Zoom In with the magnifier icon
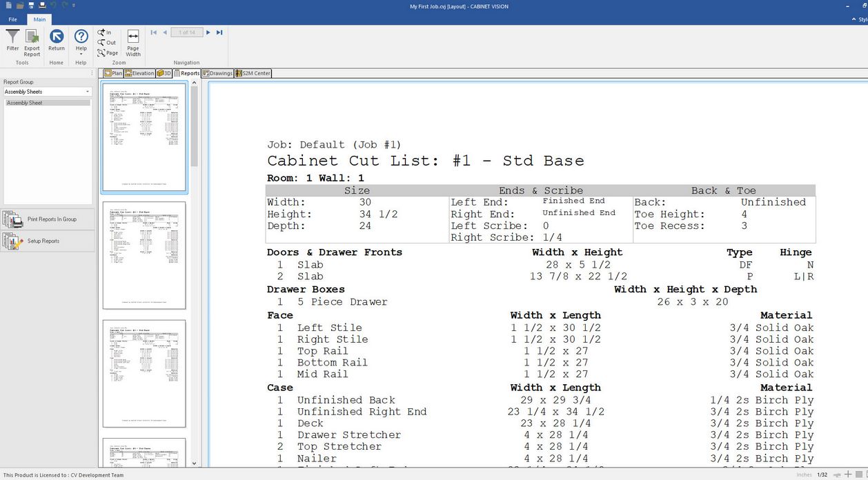 104,32
